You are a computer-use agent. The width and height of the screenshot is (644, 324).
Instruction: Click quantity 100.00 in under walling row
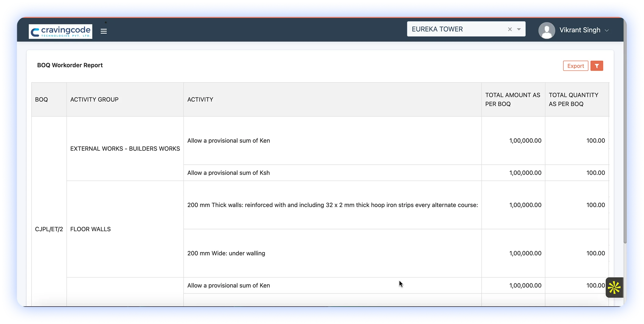[595, 253]
